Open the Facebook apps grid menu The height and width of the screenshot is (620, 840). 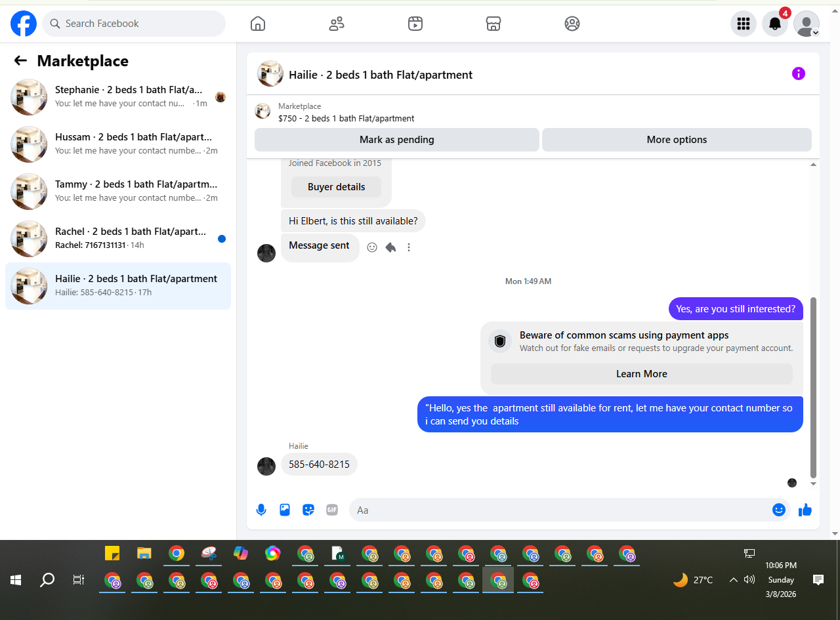(x=744, y=24)
